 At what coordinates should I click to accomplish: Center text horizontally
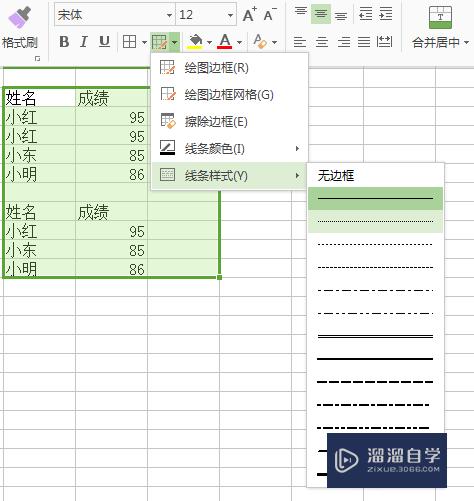point(322,42)
